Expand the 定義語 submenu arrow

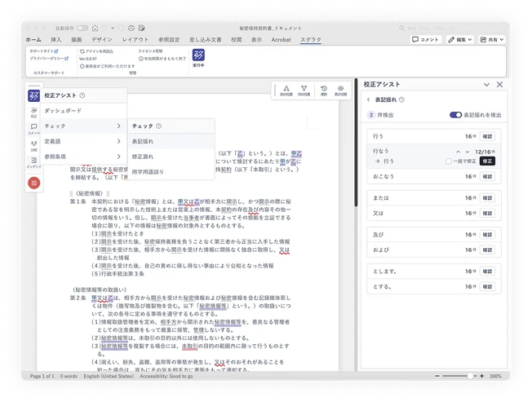[119, 141]
